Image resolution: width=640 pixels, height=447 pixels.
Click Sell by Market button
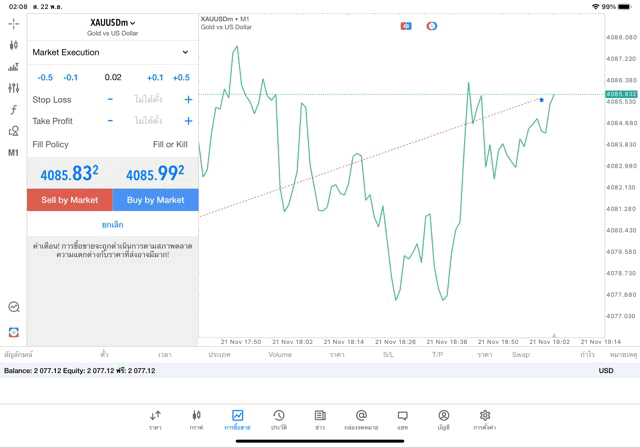click(70, 200)
